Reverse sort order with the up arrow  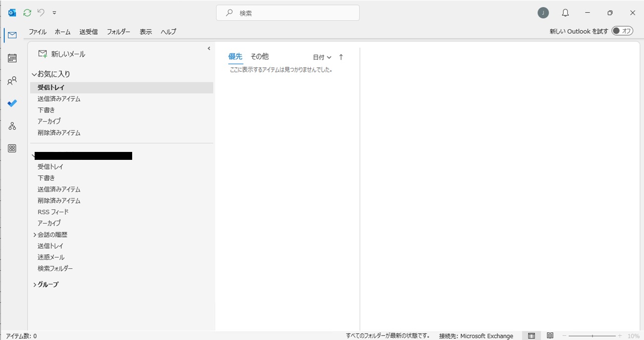341,57
